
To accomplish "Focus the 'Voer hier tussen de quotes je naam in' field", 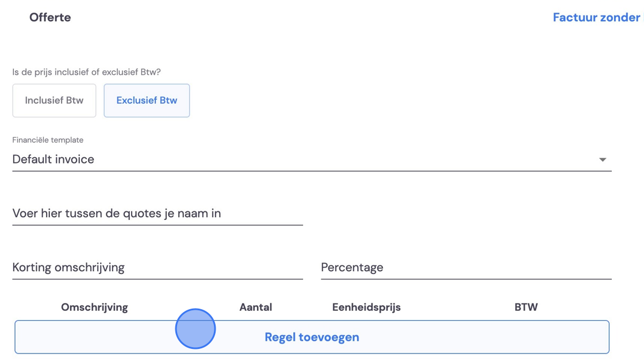I will [x=158, y=214].
